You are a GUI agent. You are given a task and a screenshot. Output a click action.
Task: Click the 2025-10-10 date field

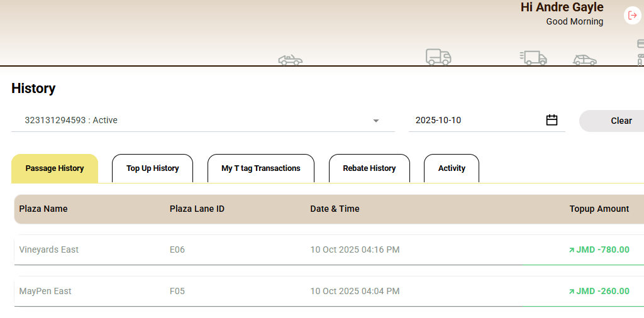[x=487, y=120]
